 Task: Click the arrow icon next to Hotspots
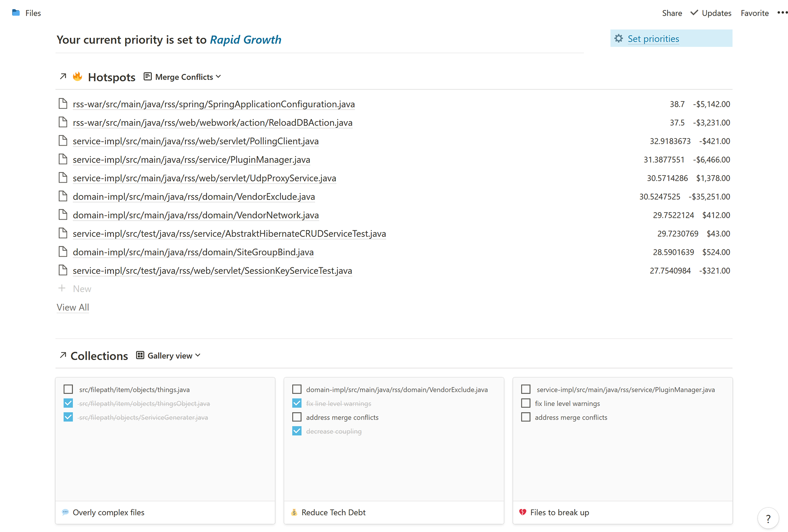[63, 76]
